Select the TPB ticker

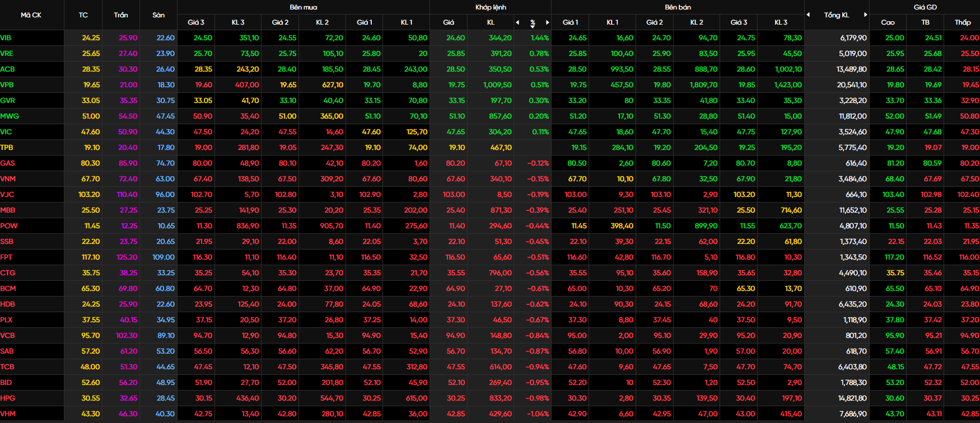point(7,148)
